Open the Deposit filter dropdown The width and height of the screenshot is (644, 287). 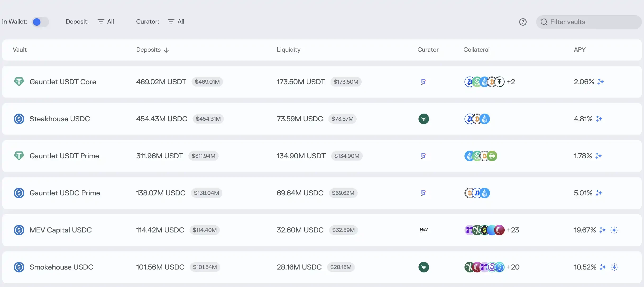pos(106,22)
